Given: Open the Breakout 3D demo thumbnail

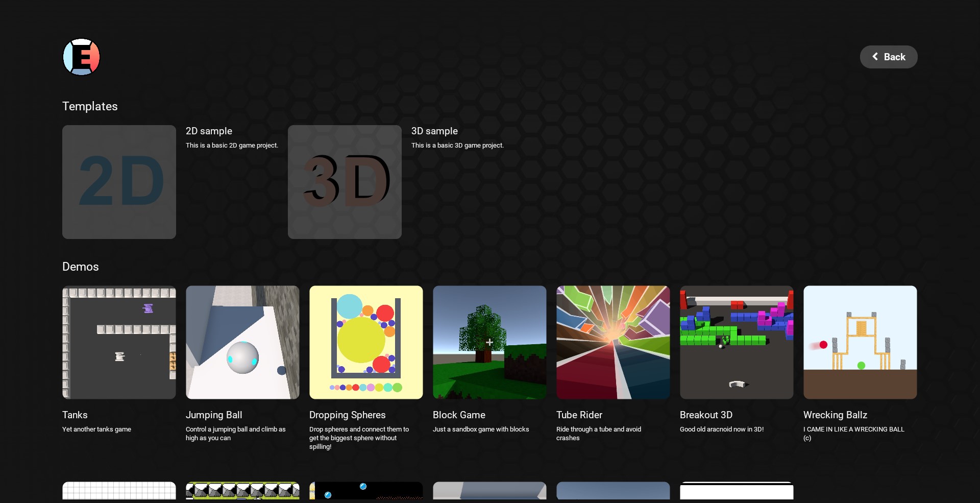Looking at the screenshot, I should click(x=737, y=342).
